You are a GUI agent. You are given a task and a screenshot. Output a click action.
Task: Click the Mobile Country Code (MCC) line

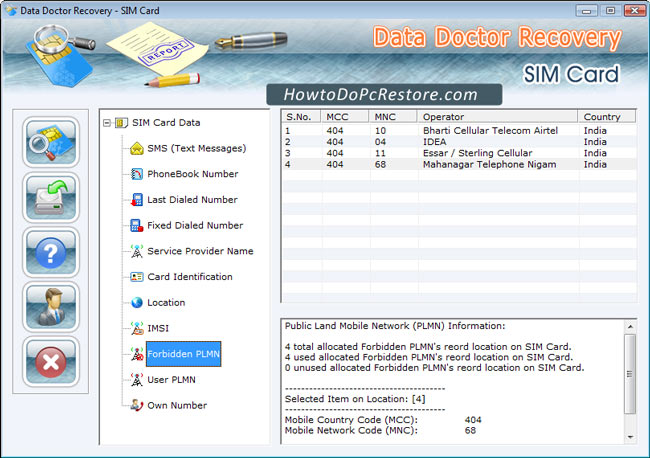[383, 420]
